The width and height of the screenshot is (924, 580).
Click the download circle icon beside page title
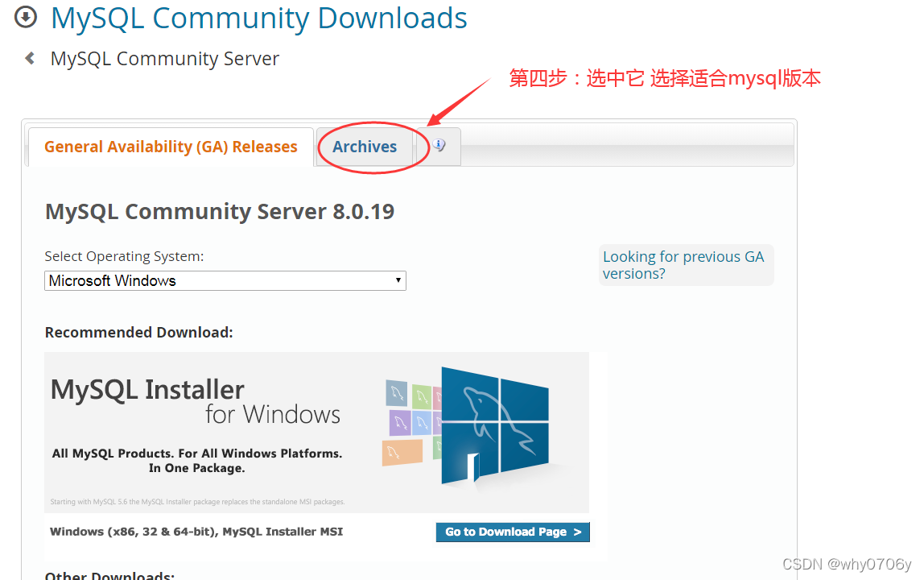[x=25, y=17]
